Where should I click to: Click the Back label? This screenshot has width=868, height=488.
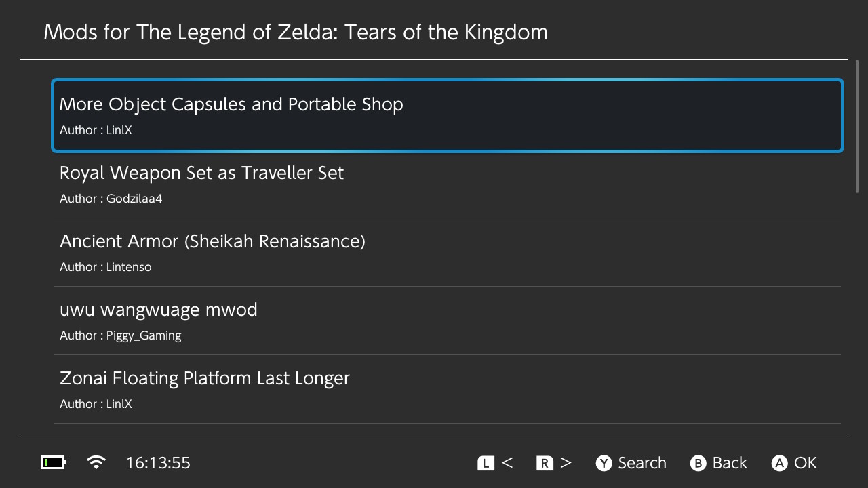point(730,463)
